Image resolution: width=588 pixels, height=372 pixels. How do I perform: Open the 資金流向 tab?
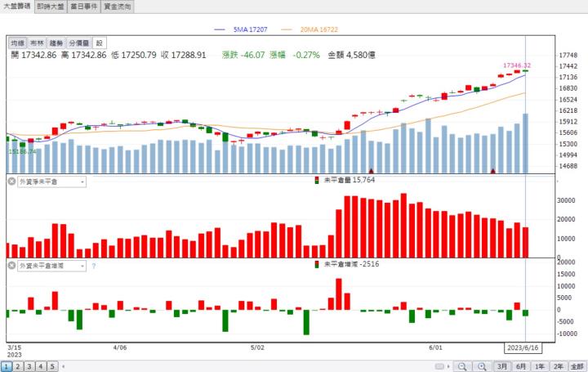[x=118, y=7]
